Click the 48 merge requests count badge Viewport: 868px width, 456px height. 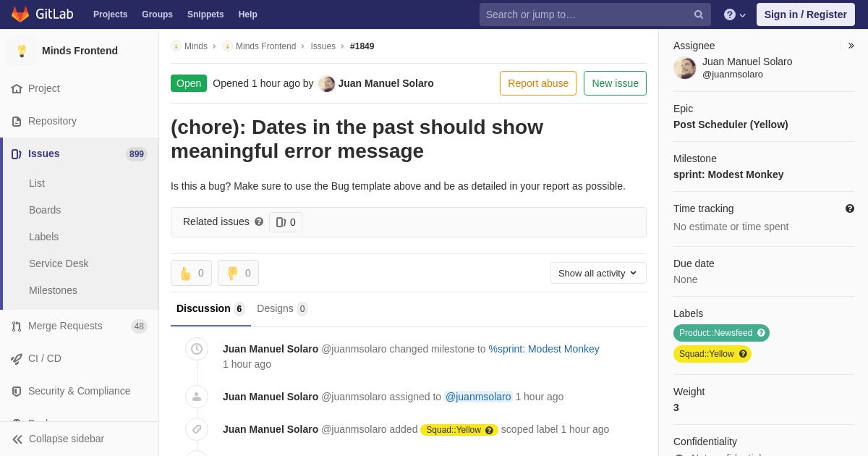click(139, 326)
